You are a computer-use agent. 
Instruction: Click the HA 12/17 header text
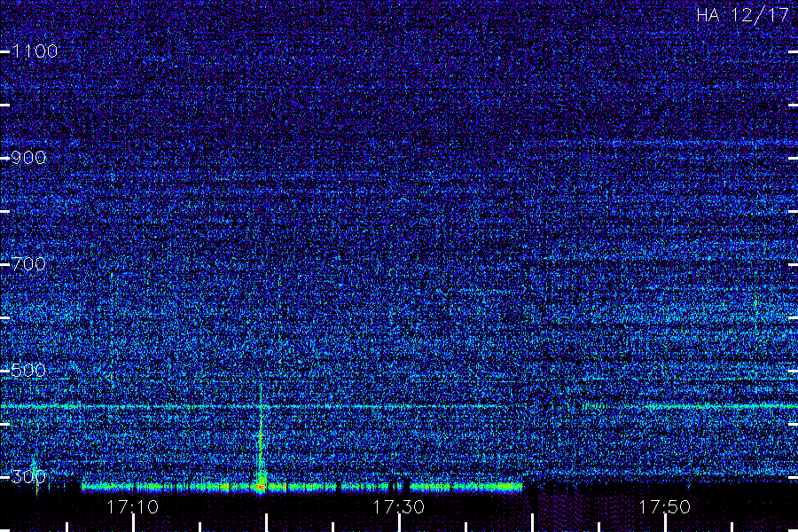point(742,15)
